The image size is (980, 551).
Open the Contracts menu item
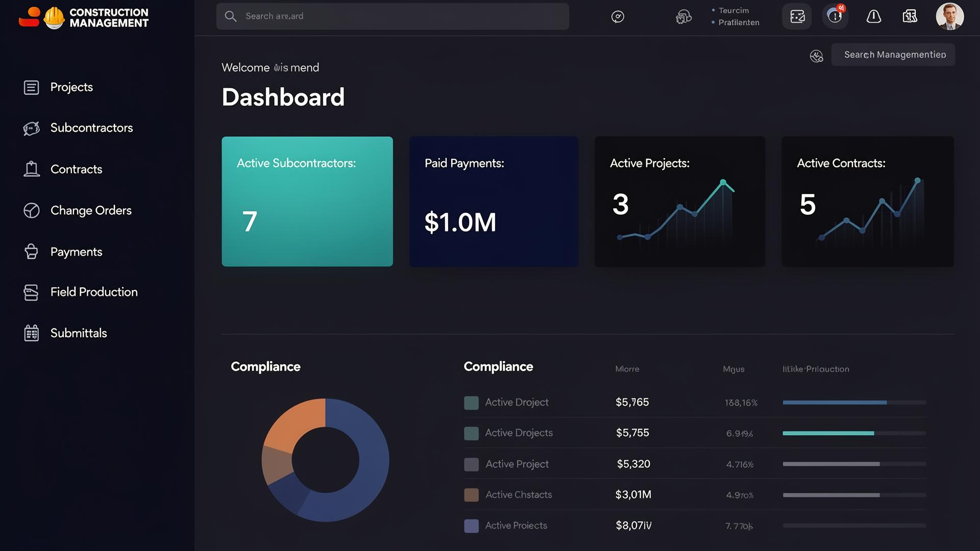pos(76,169)
